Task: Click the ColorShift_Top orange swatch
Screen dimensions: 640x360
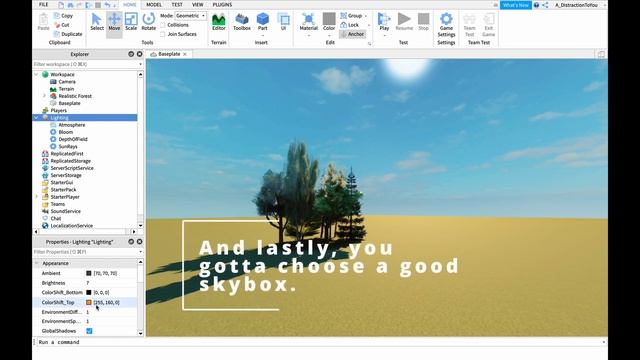Action: [89, 302]
